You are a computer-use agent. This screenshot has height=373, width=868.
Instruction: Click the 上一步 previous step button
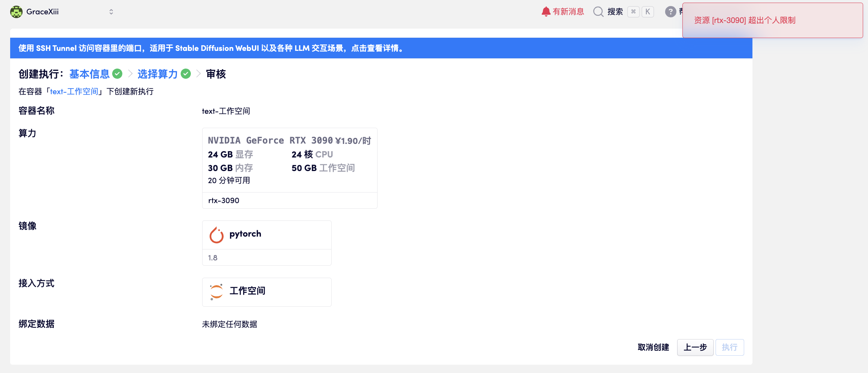pos(695,347)
